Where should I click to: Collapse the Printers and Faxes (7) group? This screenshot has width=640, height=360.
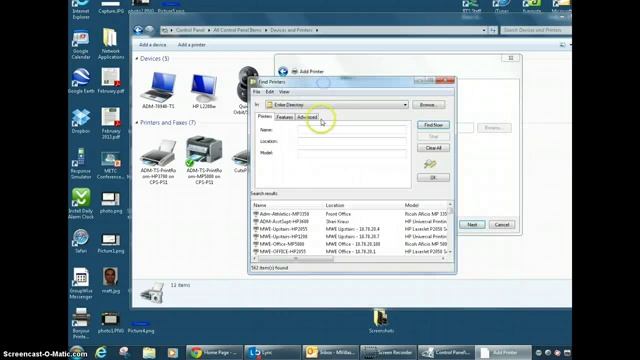pyautogui.click(x=137, y=122)
